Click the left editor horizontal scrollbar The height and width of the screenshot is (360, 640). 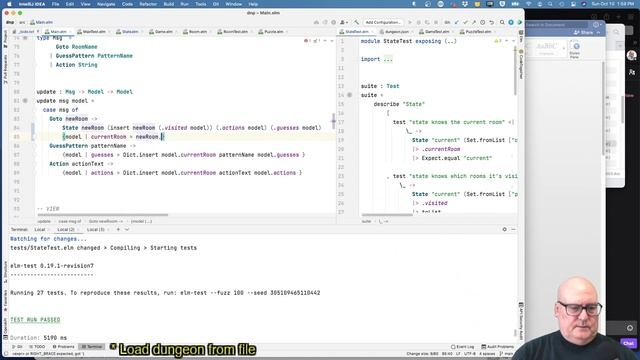pos(102,215)
